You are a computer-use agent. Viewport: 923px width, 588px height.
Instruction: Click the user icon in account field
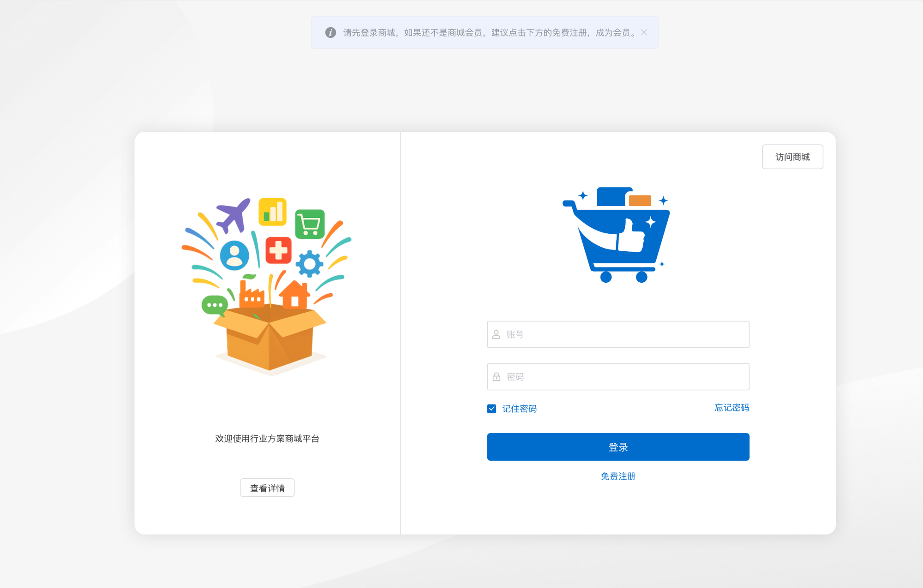point(497,334)
